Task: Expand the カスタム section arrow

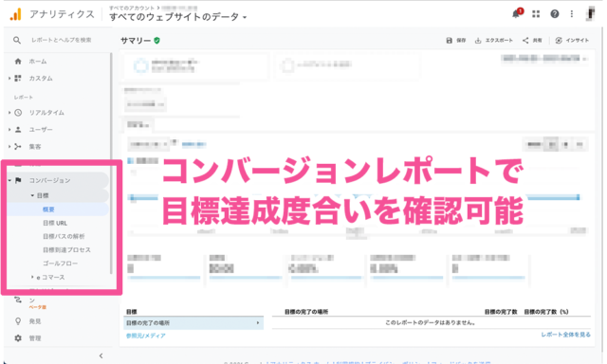Action: [x=9, y=78]
